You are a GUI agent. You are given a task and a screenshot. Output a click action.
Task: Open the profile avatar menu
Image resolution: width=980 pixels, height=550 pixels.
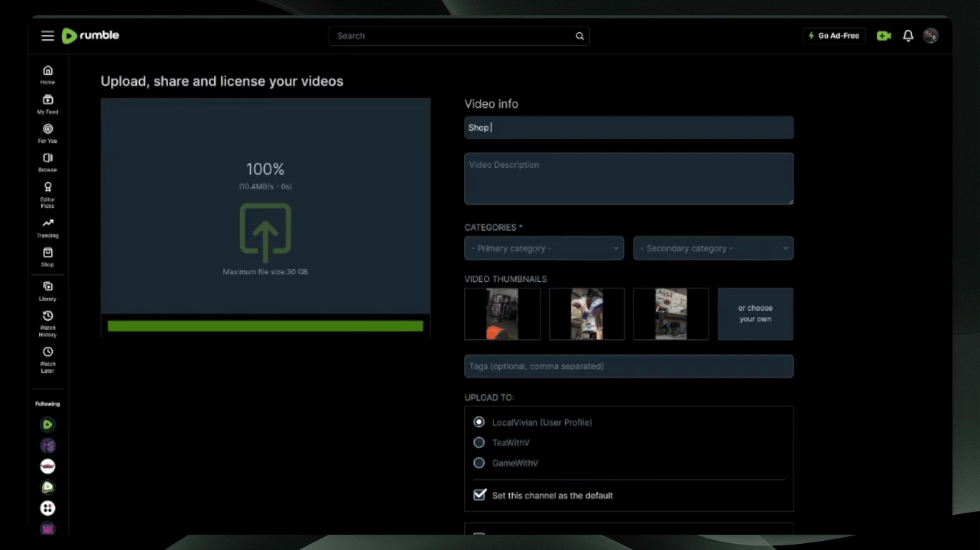(x=930, y=36)
